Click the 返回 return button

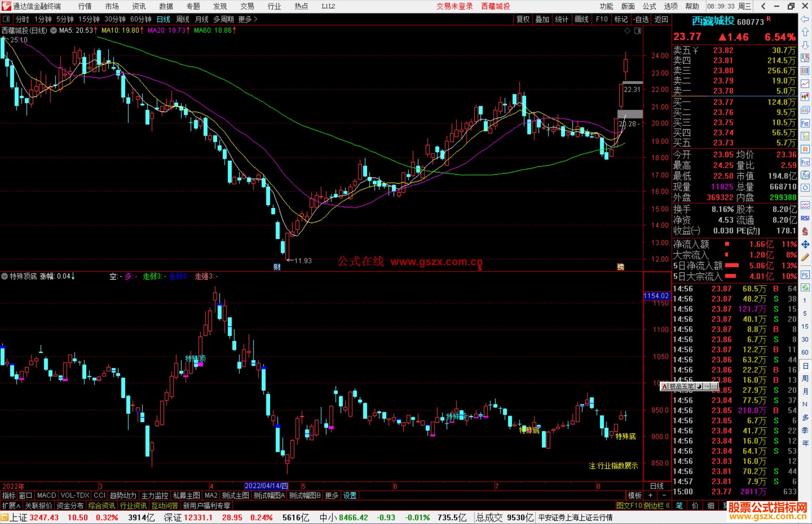661,19
